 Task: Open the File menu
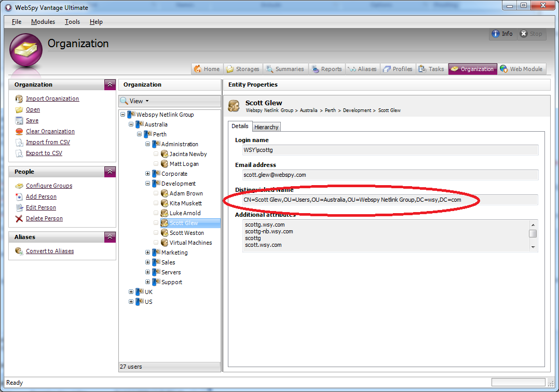tap(17, 22)
